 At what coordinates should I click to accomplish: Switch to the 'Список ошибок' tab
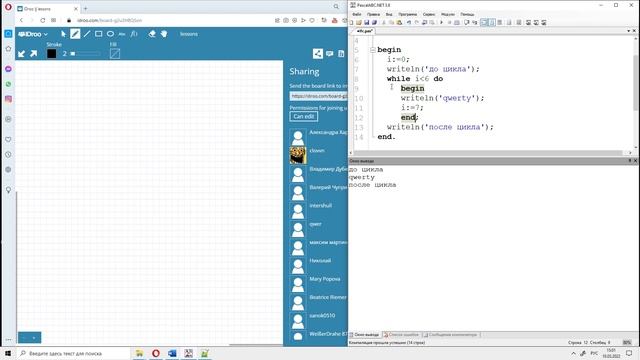point(402,335)
